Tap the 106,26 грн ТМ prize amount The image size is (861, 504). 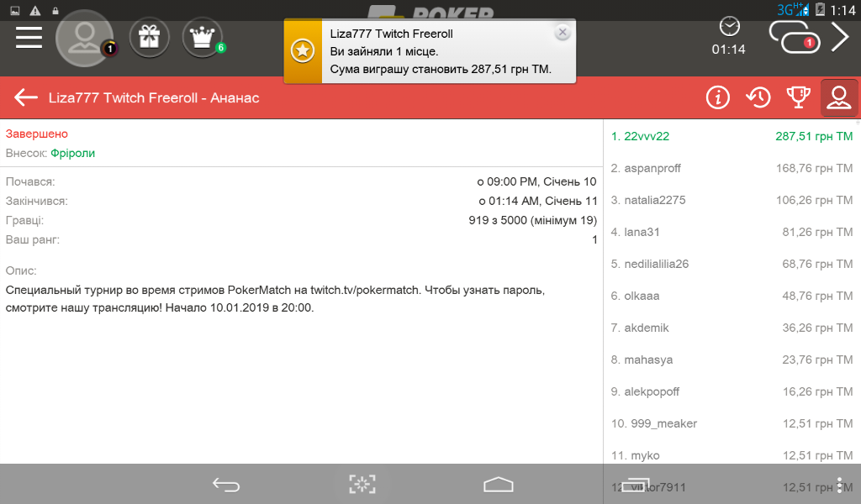814,200
